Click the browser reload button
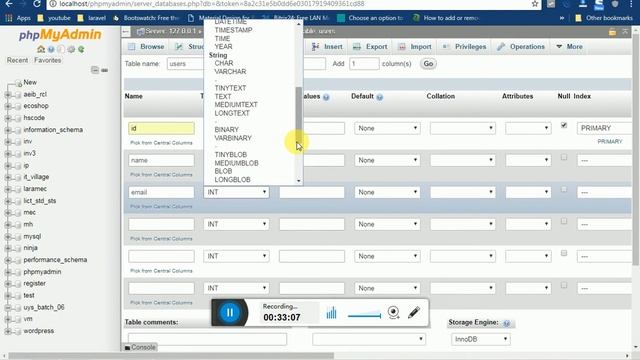The width and height of the screenshot is (640, 360). [37, 4]
